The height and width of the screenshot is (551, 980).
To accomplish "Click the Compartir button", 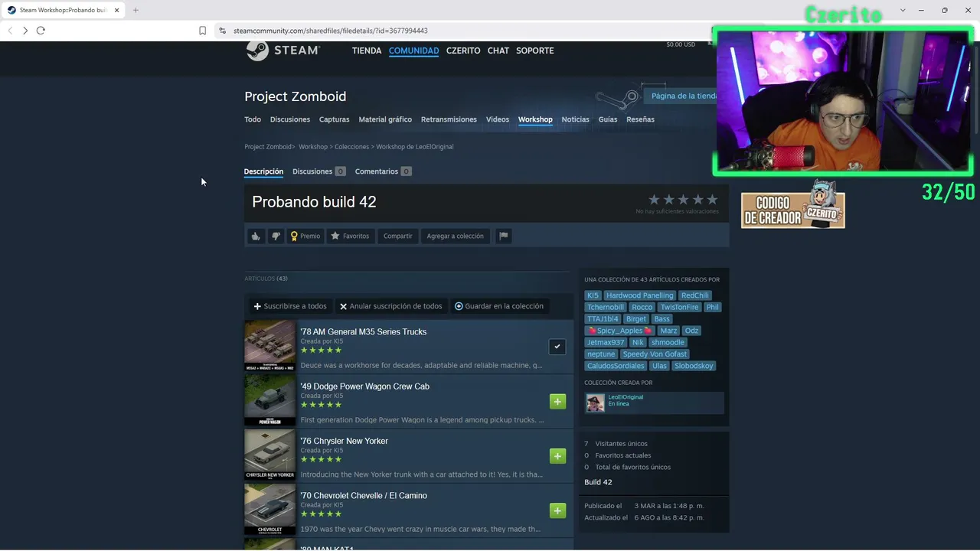I will click(398, 236).
